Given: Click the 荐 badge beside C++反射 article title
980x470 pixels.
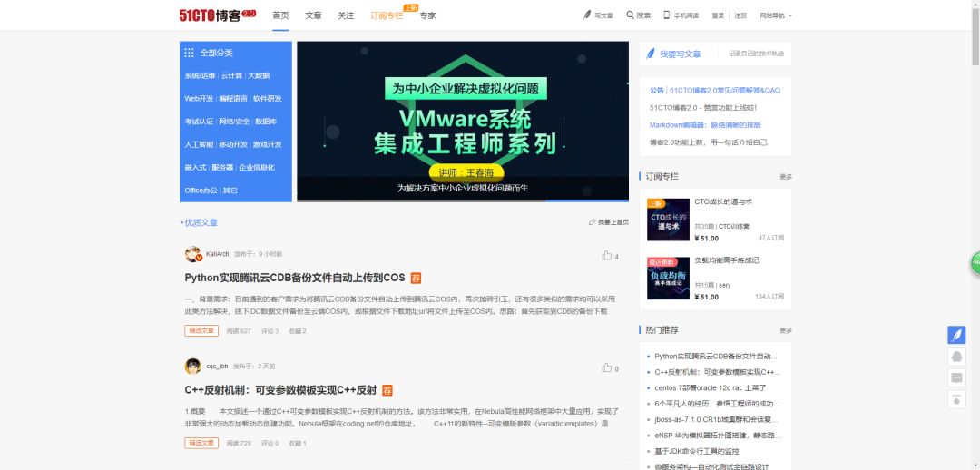Looking at the screenshot, I should click(387, 390).
